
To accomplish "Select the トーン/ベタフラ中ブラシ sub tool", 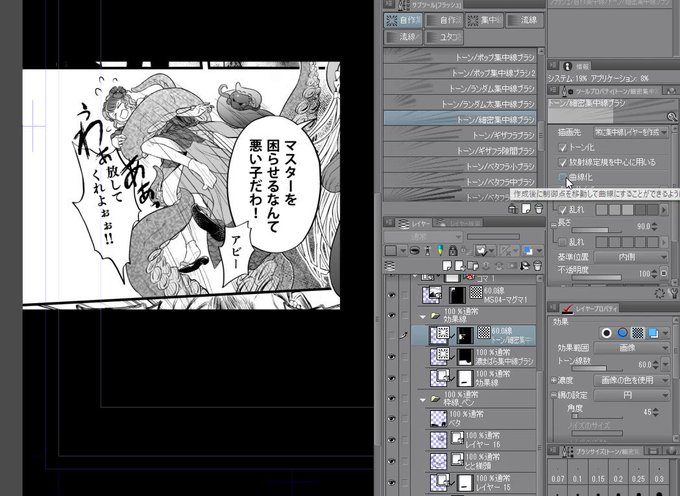I will (x=460, y=182).
